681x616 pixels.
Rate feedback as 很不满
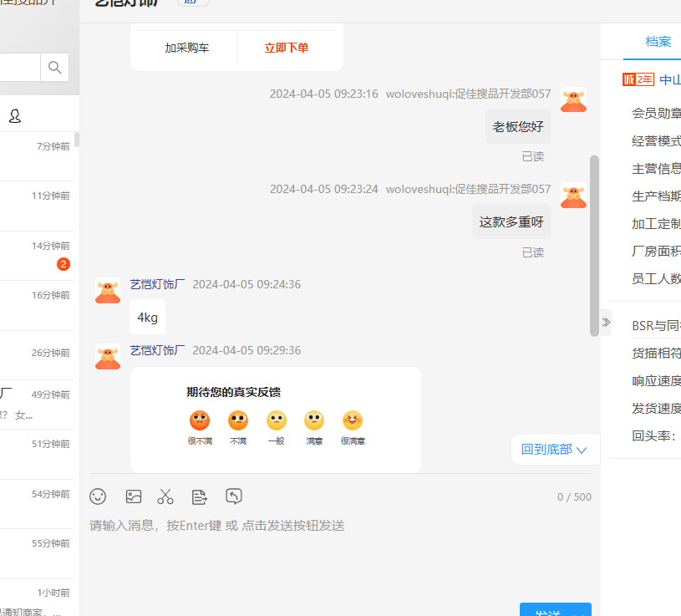click(200, 420)
